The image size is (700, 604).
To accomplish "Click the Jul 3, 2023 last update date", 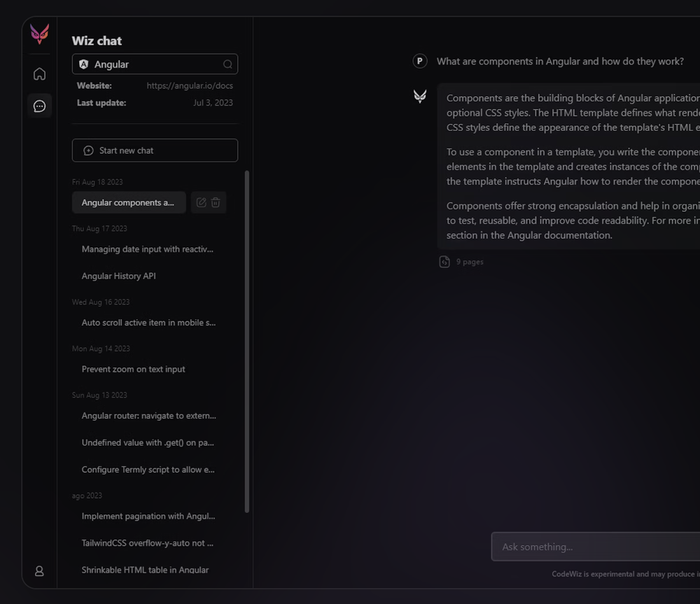I will click(x=213, y=103).
